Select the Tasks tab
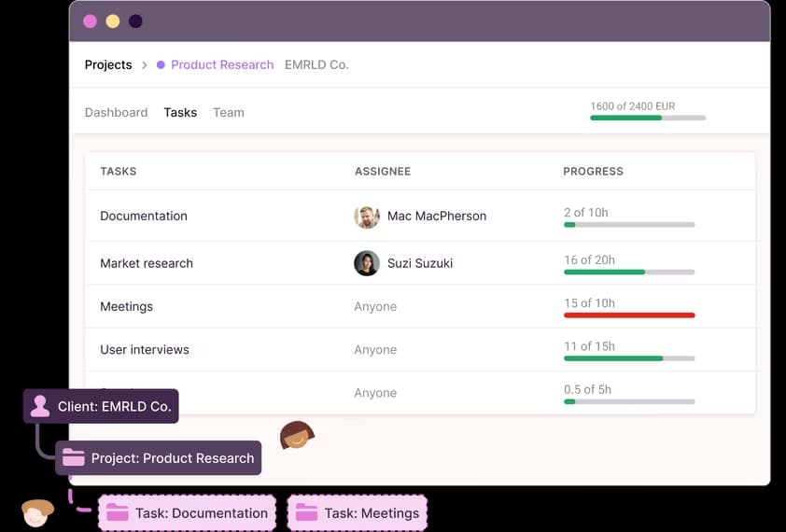Image resolution: width=786 pixels, height=532 pixels. [x=180, y=113]
